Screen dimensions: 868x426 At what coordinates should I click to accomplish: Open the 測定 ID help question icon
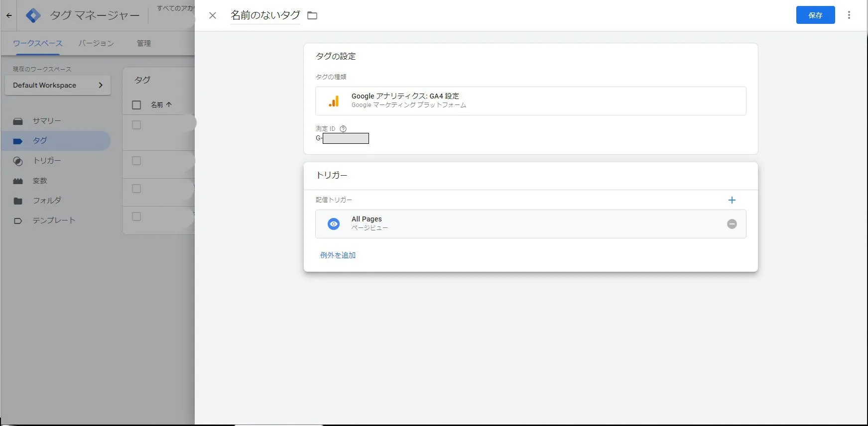tap(343, 129)
